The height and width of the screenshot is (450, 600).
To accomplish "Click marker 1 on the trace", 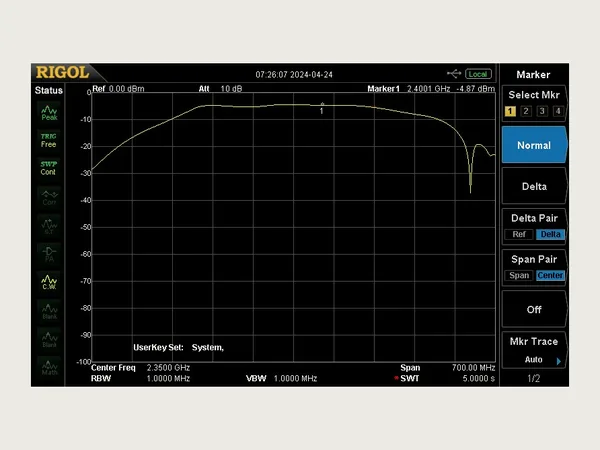I will pyautogui.click(x=322, y=108).
